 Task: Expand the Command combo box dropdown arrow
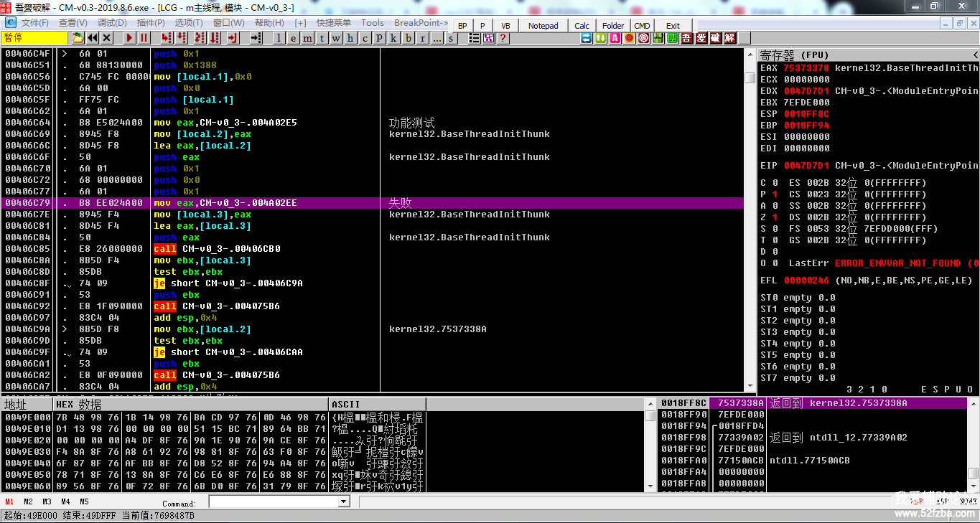pos(343,502)
